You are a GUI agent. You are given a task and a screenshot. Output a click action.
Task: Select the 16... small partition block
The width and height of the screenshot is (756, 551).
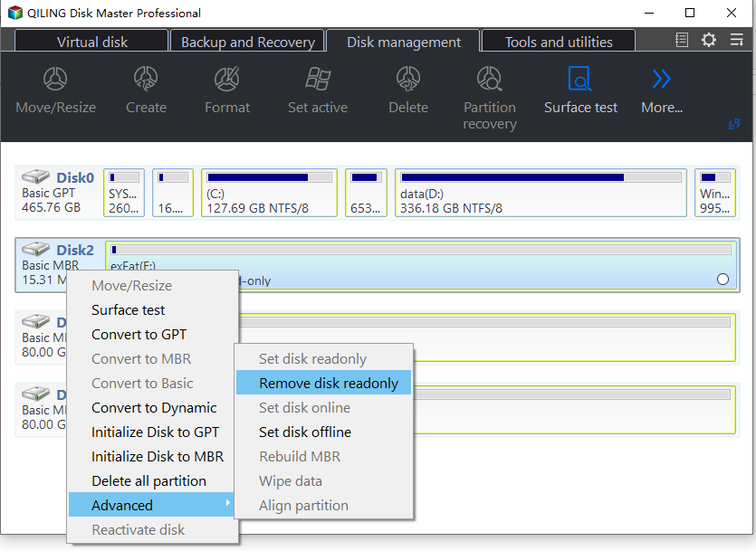pyautogui.click(x=173, y=193)
